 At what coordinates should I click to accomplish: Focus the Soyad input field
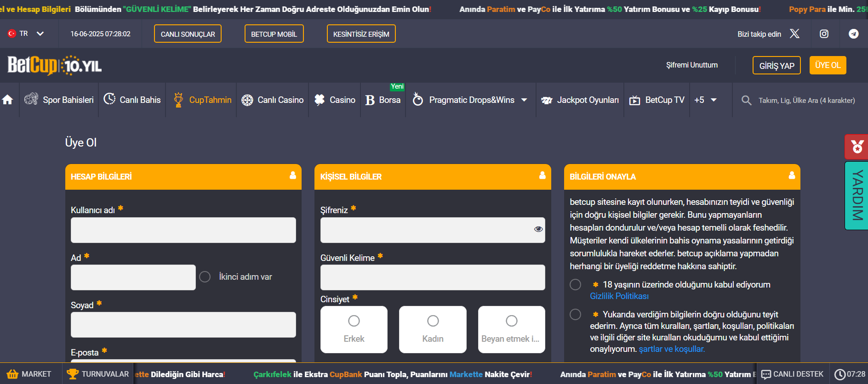pos(183,325)
